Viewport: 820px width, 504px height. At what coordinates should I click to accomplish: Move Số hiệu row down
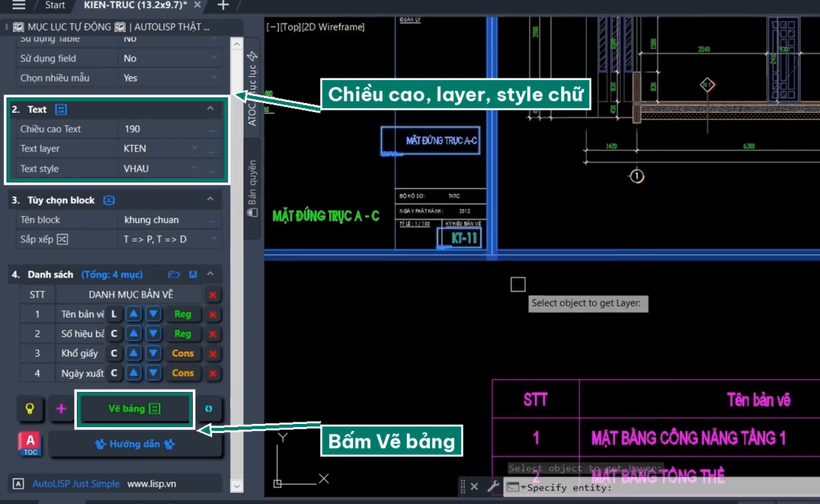(153, 334)
